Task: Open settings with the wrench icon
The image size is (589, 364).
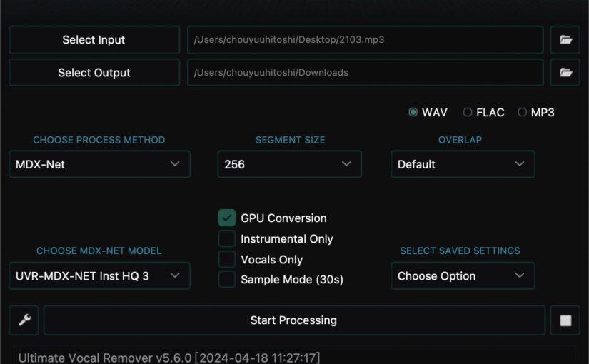Action: tap(24, 320)
